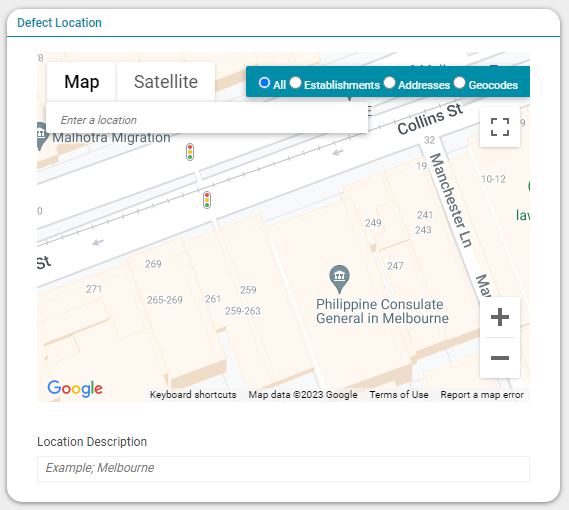Click the Philippine Consulate General map pin
Viewport: 569px width, 510px height.
click(339, 279)
